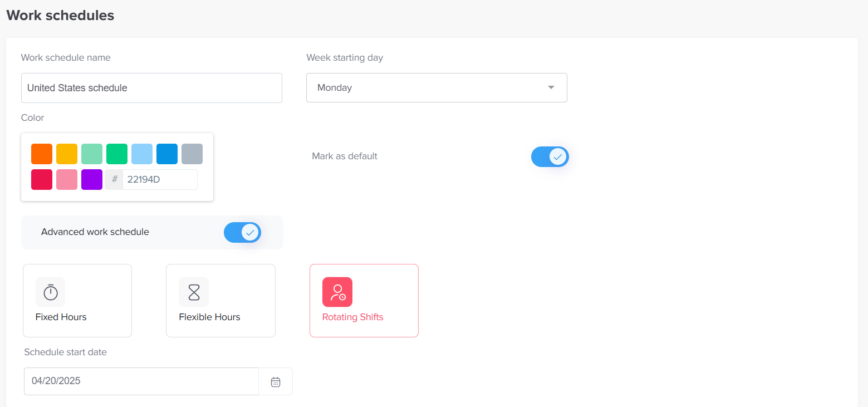Click the Fixed Hours stopwatch icon
This screenshot has width=868, height=407.
coord(51,292)
